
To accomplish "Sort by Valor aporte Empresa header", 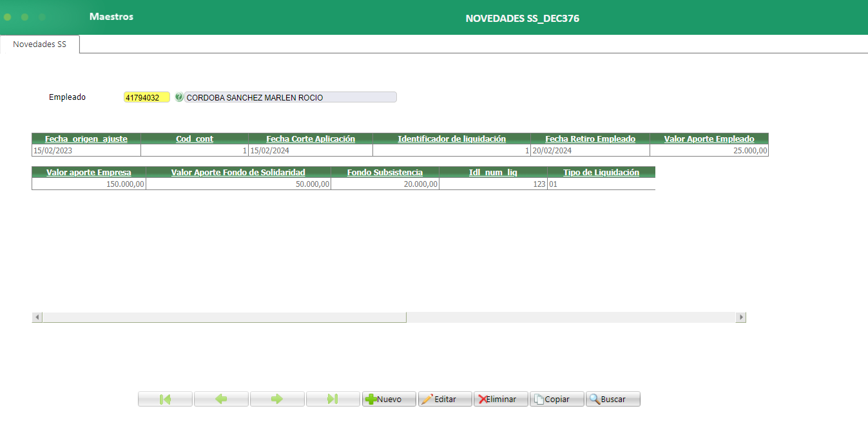I will (x=89, y=172).
